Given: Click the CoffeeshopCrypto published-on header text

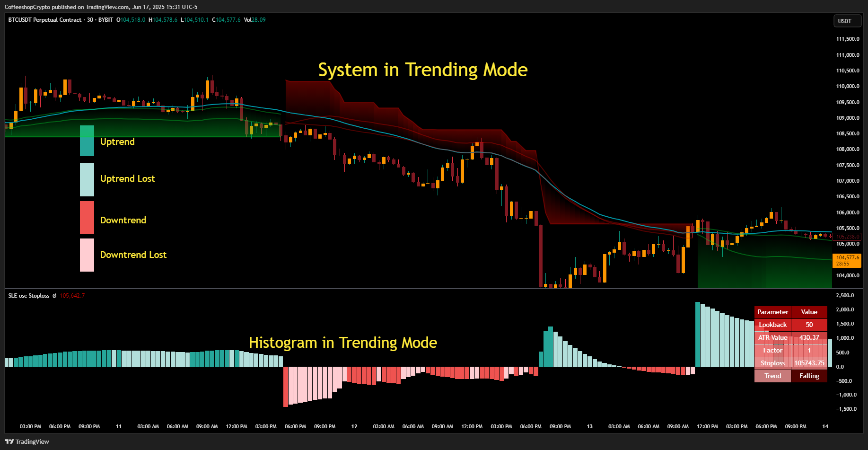Looking at the screenshot, I should click(x=101, y=7).
